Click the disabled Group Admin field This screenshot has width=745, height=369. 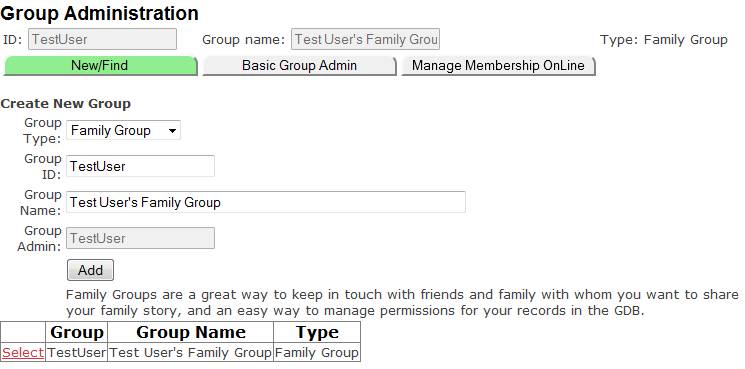click(140, 238)
